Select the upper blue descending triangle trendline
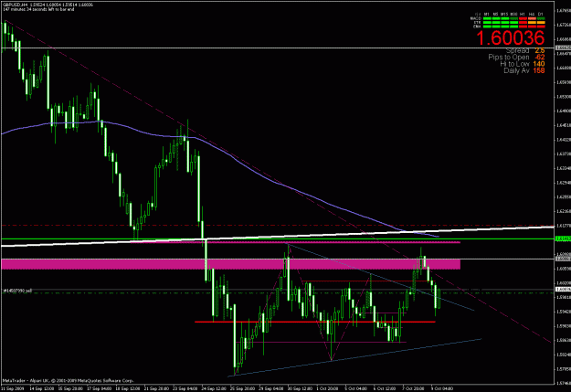571x392 pixels. pyautogui.click(x=381, y=277)
